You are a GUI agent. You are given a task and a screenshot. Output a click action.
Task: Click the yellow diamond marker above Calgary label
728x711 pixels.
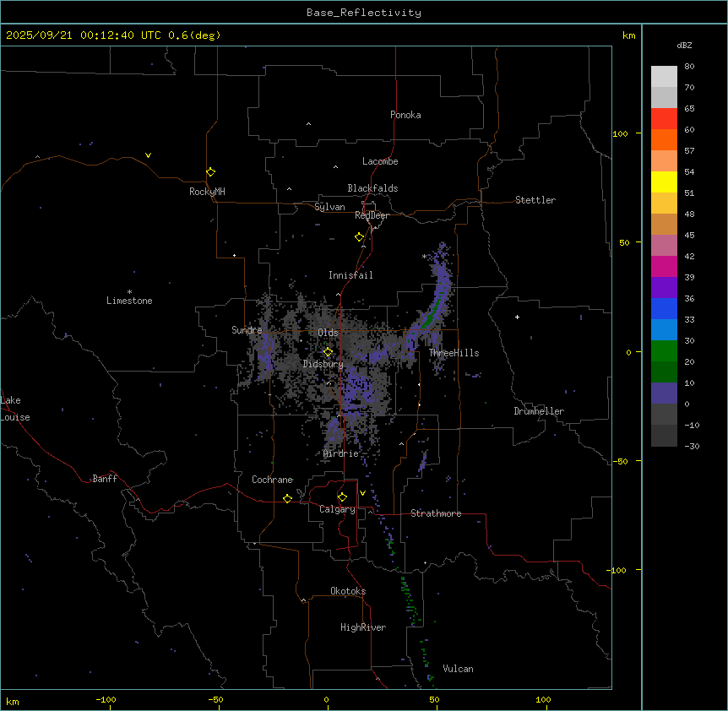click(342, 497)
